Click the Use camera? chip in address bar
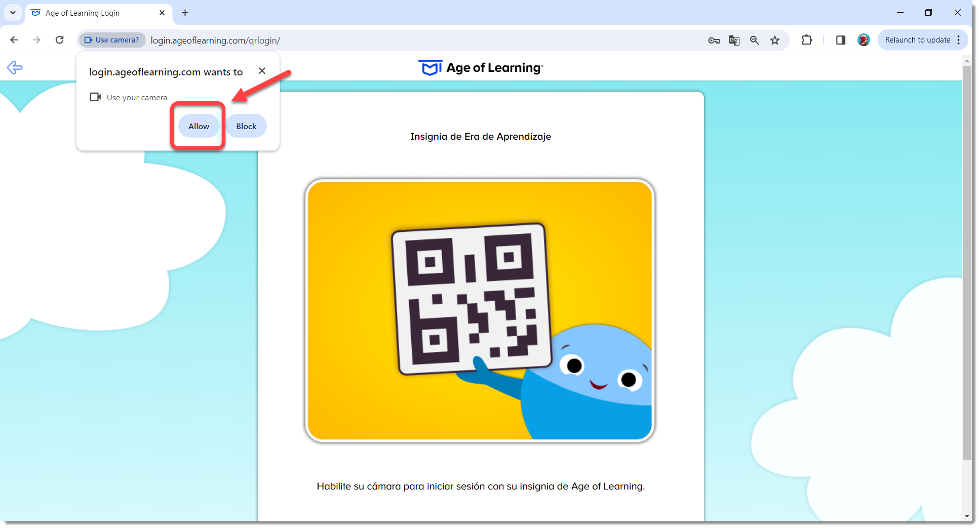The image size is (980, 529). [112, 40]
